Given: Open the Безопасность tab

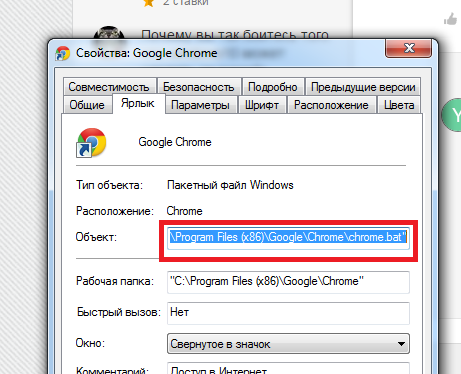Looking at the screenshot, I should [x=199, y=87].
